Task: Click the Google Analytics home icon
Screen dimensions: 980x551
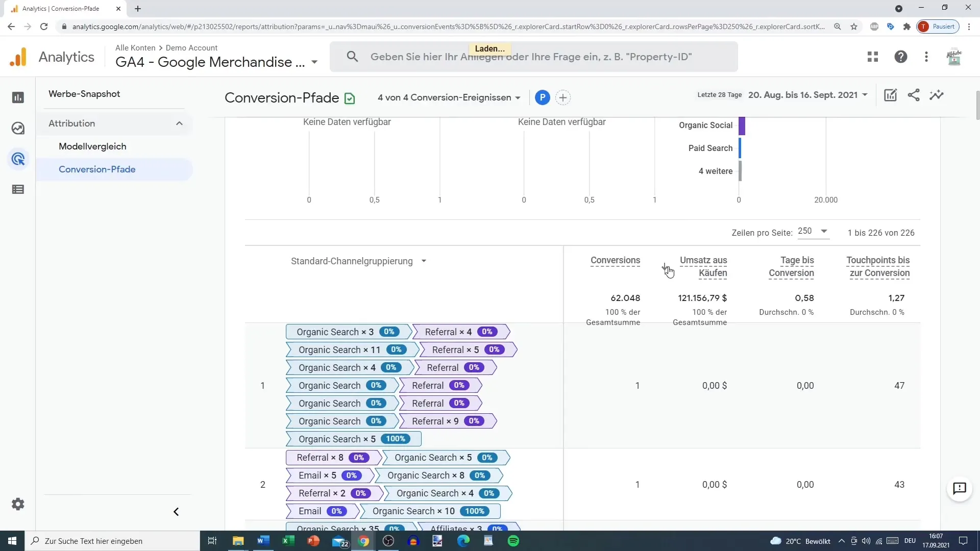Action: [18, 57]
